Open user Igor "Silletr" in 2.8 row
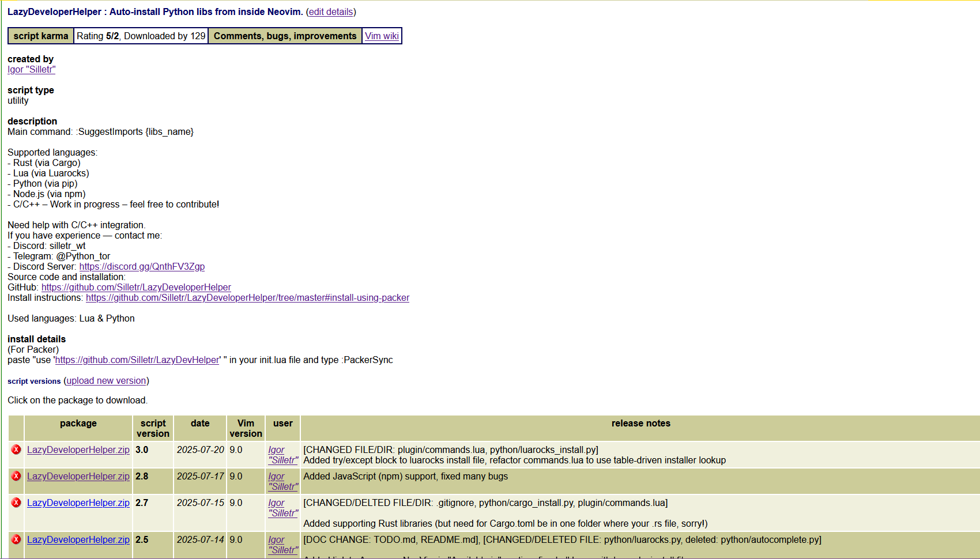Image resolution: width=980 pixels, height=559 pixels. point(283,481)
